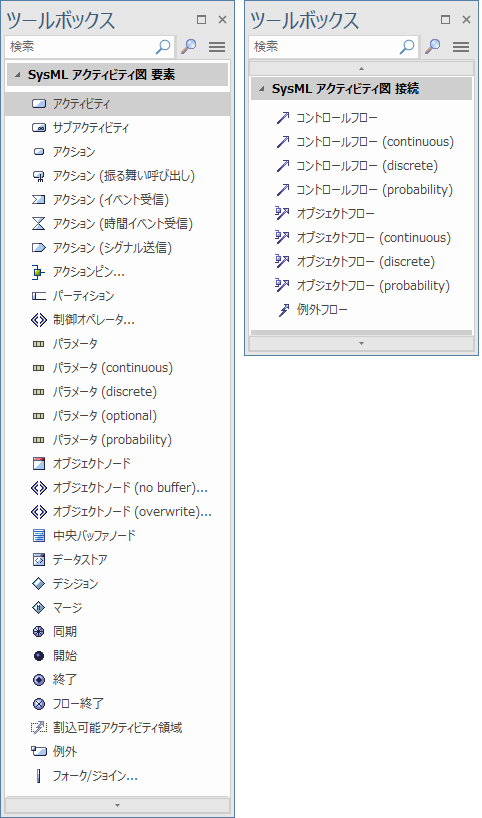Screen dimensions: 482x818
Task: Select the アクションピン tool icon
Action: 38,272
